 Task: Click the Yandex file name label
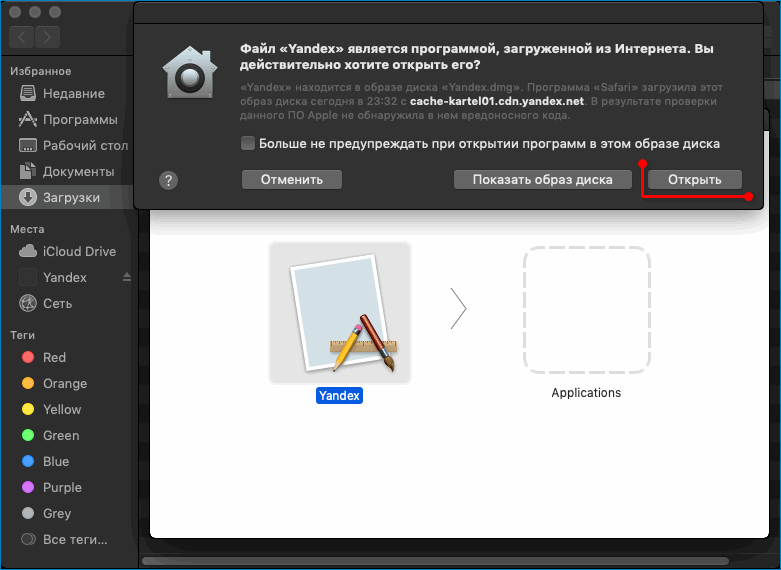click(x=339, y=396)
